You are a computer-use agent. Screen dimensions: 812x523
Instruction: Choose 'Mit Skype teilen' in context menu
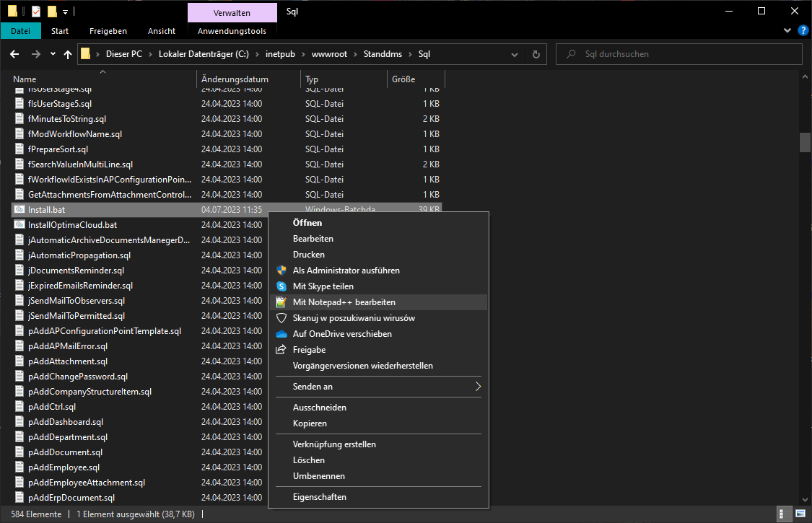(x=323, y=286)
